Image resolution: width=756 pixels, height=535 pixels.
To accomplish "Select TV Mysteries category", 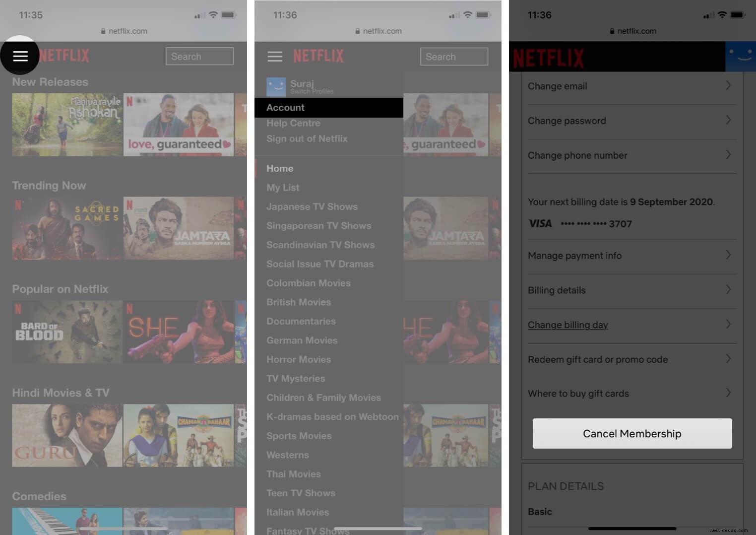I will pos(296,379).
